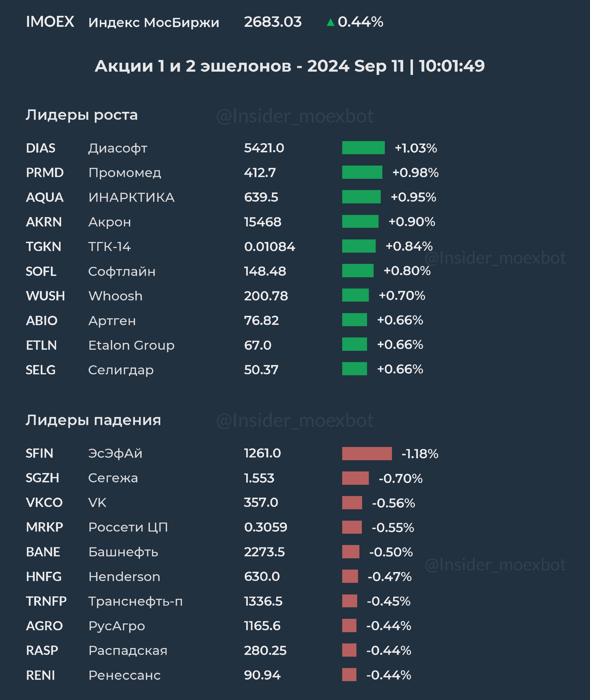This screenshot has height=700, width=590.
Task: Click the green IMOEX up-triangle indicator
Action: click(x=330, y=22)
